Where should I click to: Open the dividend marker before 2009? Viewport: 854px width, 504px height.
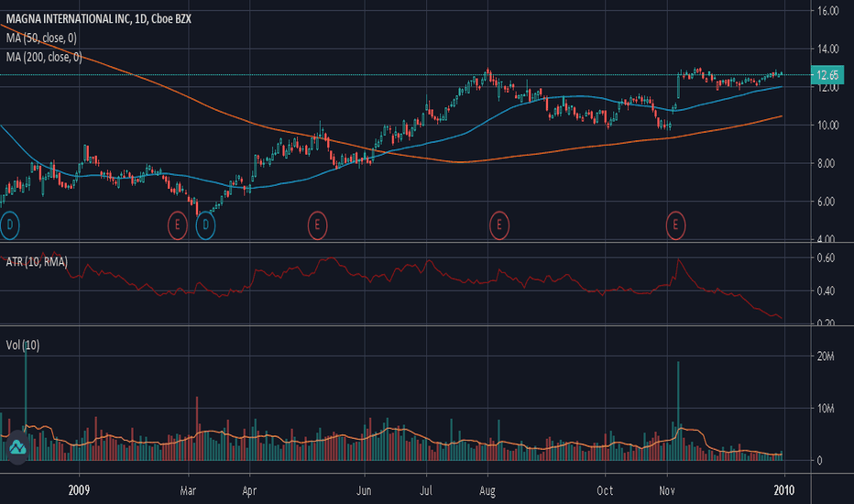click(x=9, y=225)
